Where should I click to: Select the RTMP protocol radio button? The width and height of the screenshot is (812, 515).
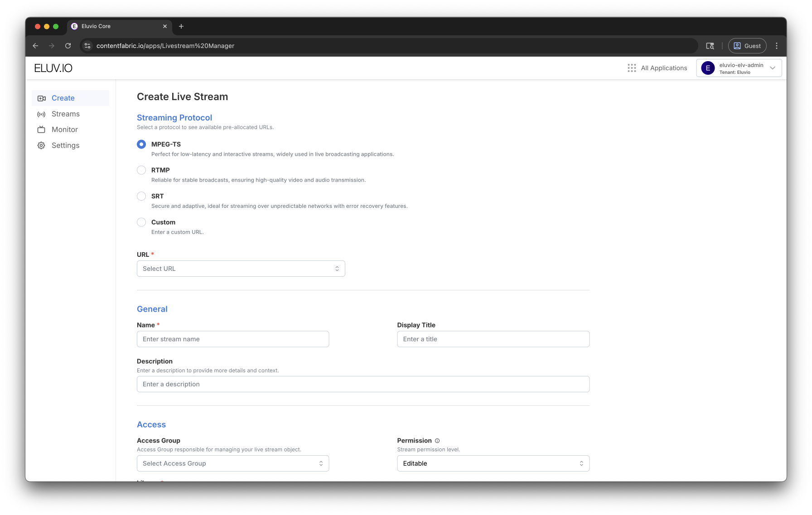[x=141, y=170]
